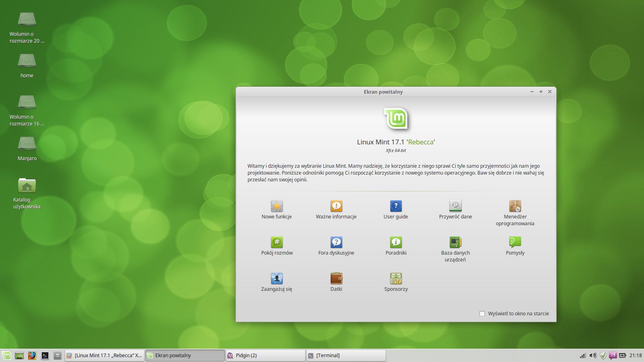The image size is (644, 362).
Task: Open the Nowe funkcje icon
Action: tap(277, 206)
